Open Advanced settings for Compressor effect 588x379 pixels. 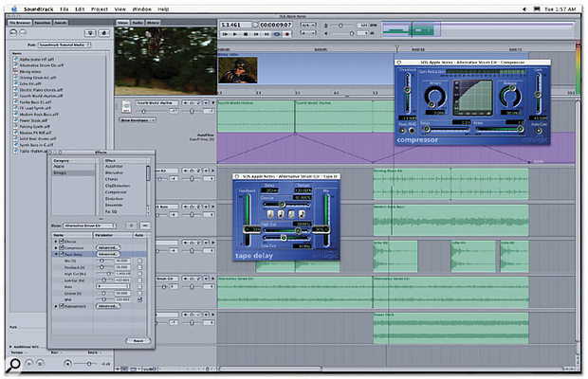108,247
